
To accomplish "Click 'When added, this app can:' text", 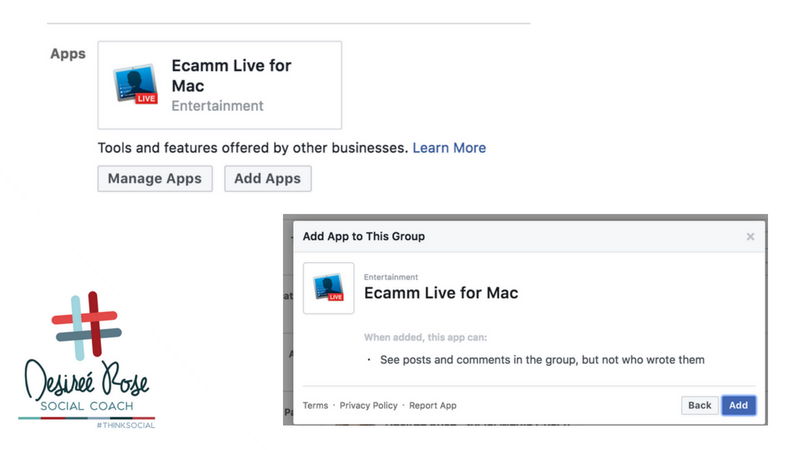I will click(425, 337).
